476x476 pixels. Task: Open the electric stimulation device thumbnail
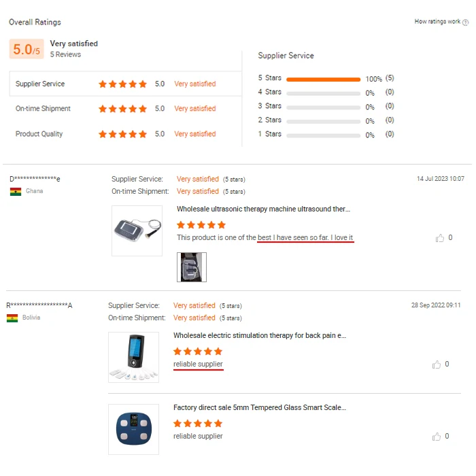pyautogui.click(x=133, y=357)
